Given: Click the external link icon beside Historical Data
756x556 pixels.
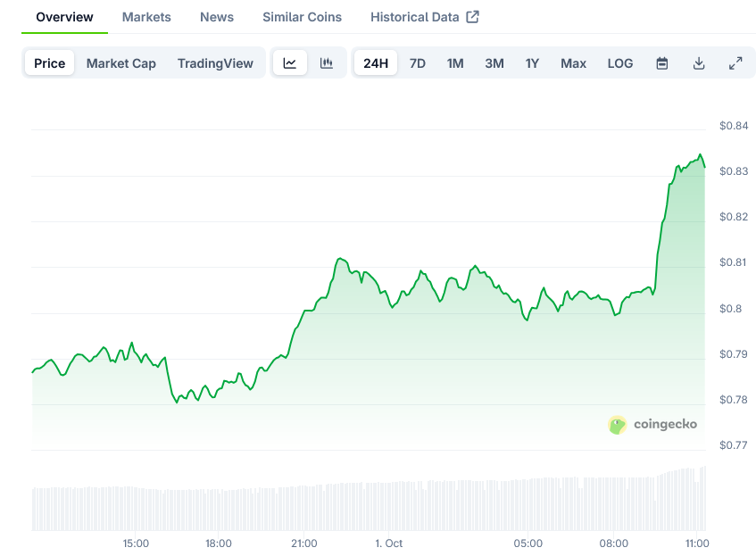Looking at the screenshot, I should (x=473, y=17).
